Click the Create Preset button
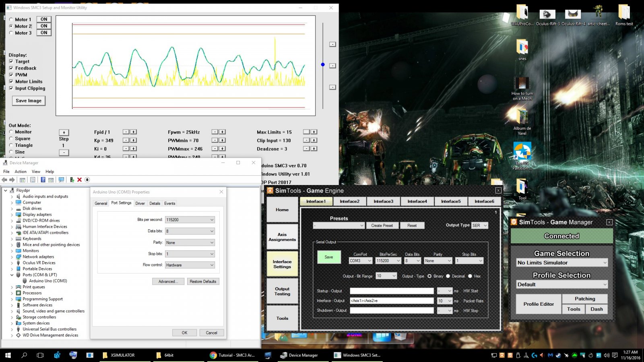This screenshot has height=362, width=644. coord(382,226)
